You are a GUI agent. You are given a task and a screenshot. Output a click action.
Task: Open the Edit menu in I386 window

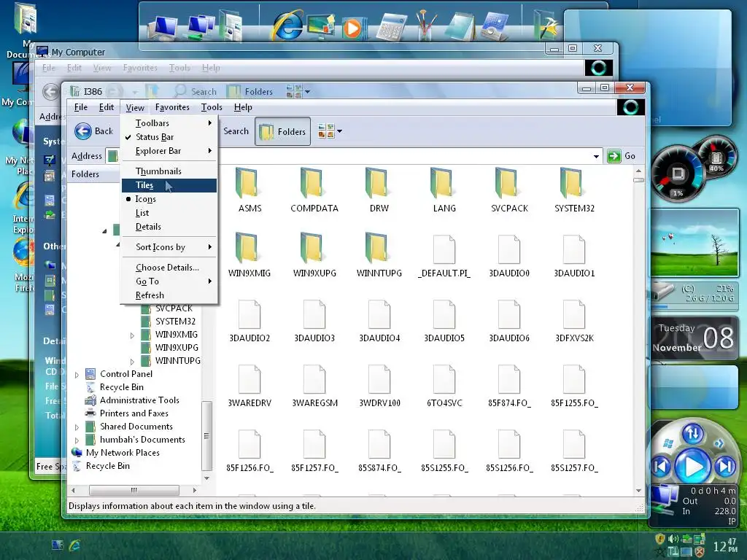pos(107,107)
